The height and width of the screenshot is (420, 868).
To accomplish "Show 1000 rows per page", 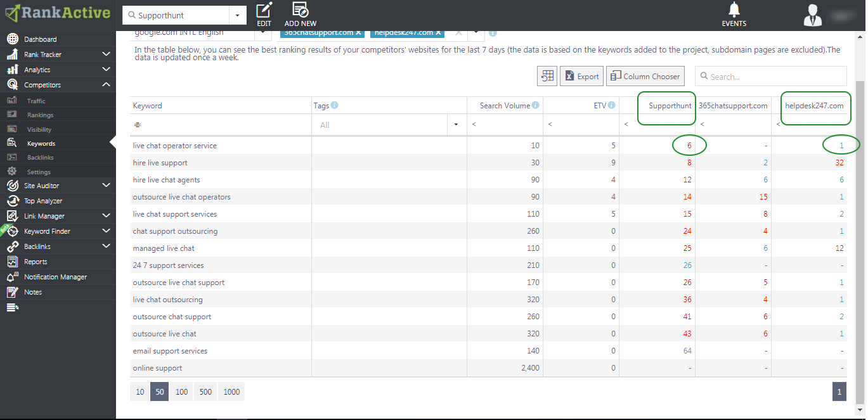I will pos(231,391).
